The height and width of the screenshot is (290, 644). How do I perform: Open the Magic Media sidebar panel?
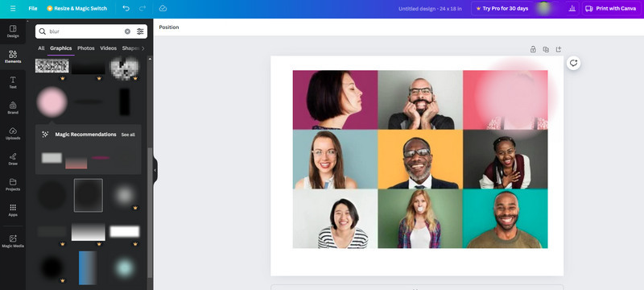click(x=13, y=241)
